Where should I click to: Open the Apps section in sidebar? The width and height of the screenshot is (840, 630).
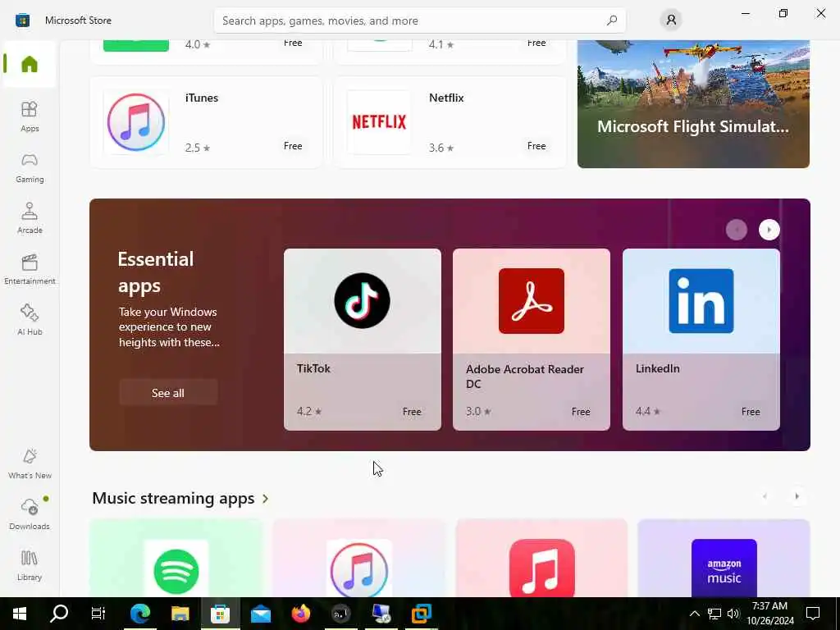click(30, 116)
